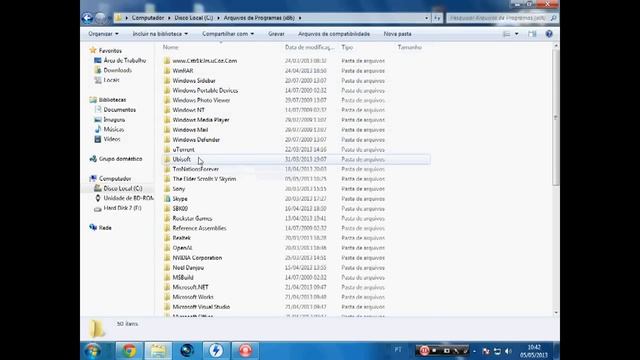Select Rede in the sidebar
640x360 pixels.
click(105, 228)
